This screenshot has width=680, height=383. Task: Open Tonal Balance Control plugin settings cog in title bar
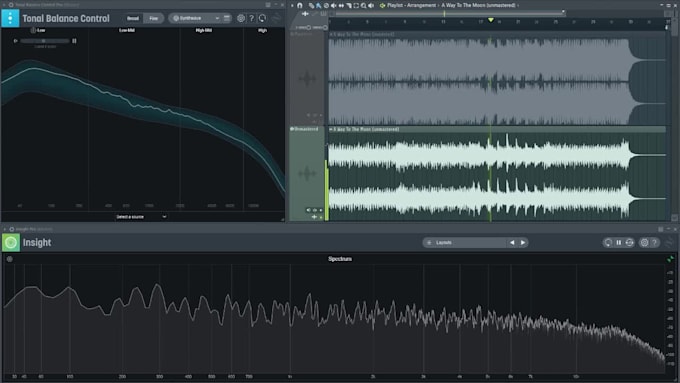click(x=11, y=5)
